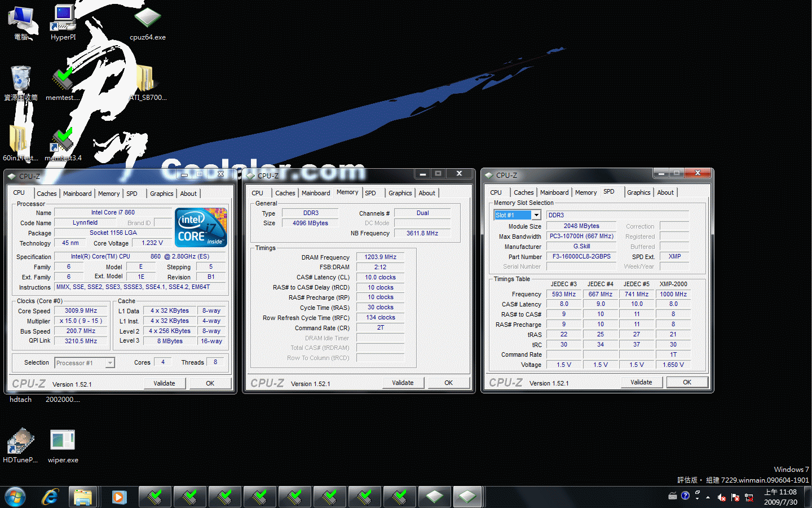The height and width of the screenshot is (508, 812).
Task: Open Windows Media Player from the taskbar
Action: [118, 497]
